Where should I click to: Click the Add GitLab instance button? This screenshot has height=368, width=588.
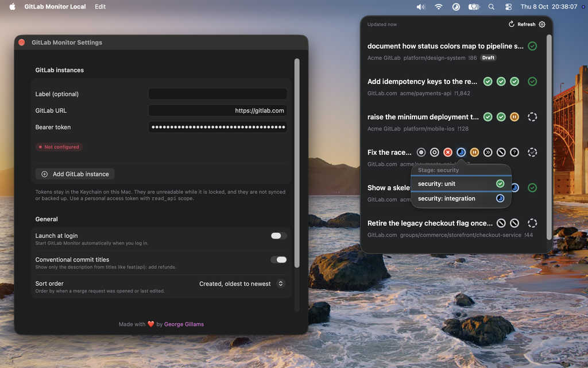tap(75, 174)
